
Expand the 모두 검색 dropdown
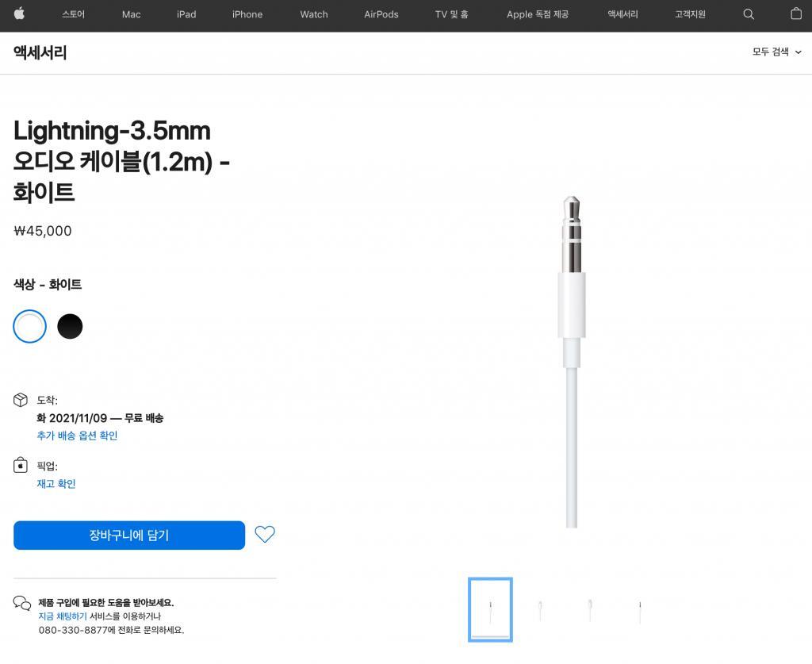(776, 52)
